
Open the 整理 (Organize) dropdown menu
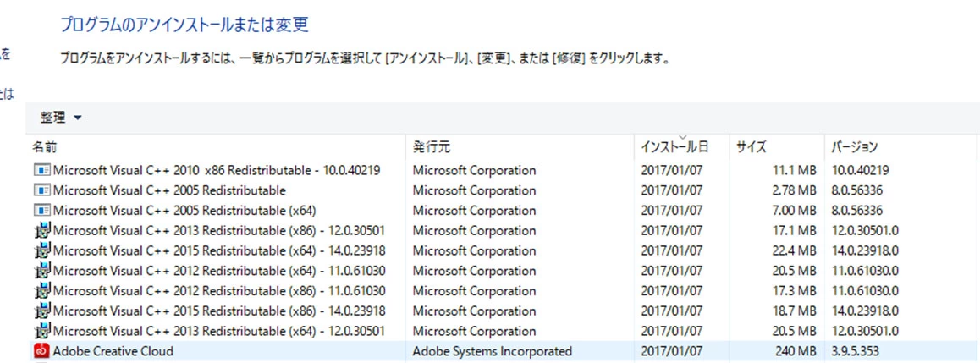pos(61,118)
